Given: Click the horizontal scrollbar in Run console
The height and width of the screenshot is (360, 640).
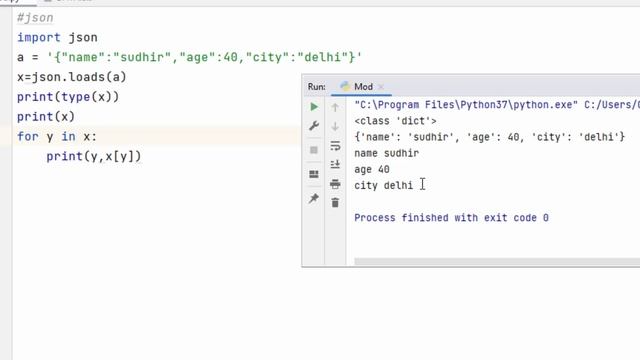Looking at the screenshot, I should (x=497, y=261).
